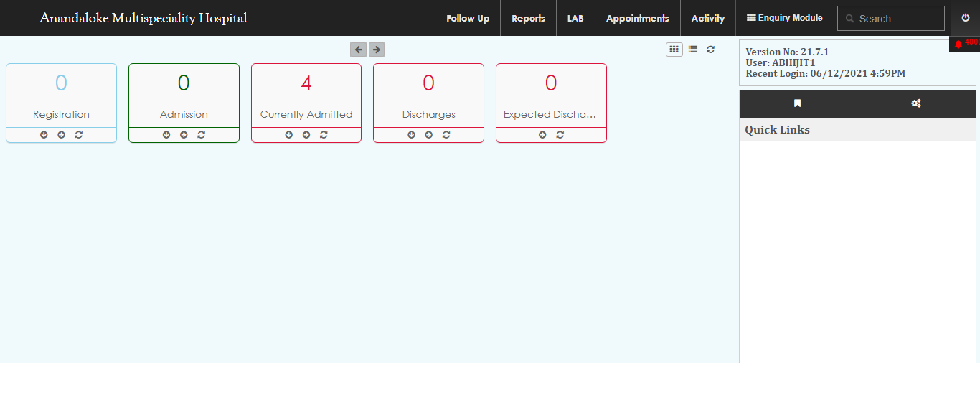
Task: Expand the Currently Admitted card details
Action: tap(289, 135)
